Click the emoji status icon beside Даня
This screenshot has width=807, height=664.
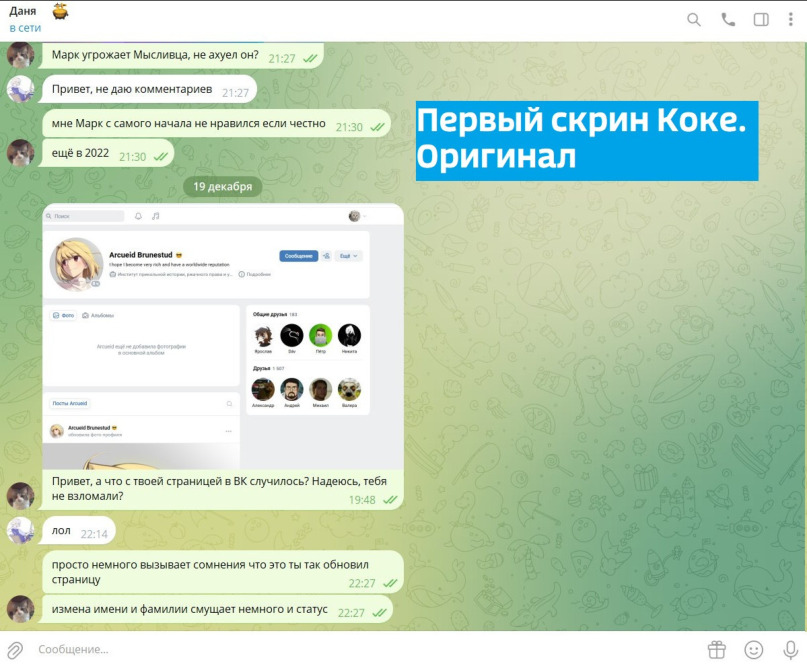[x=62, y=11]
